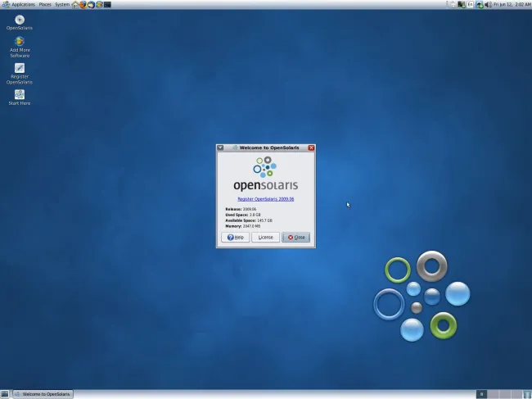The width and height of the screenshot is (532, 399).
Task: Open the Places menu
Action: click(45, 4)
